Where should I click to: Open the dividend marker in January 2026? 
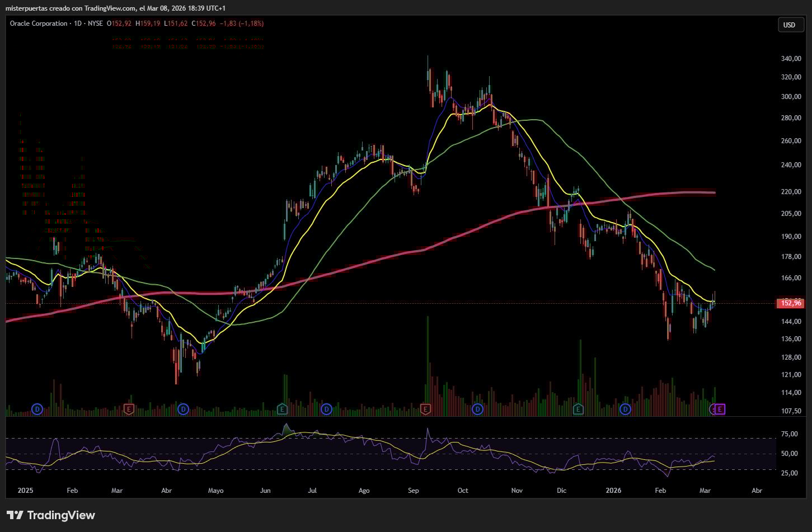[x=625, y=409]
